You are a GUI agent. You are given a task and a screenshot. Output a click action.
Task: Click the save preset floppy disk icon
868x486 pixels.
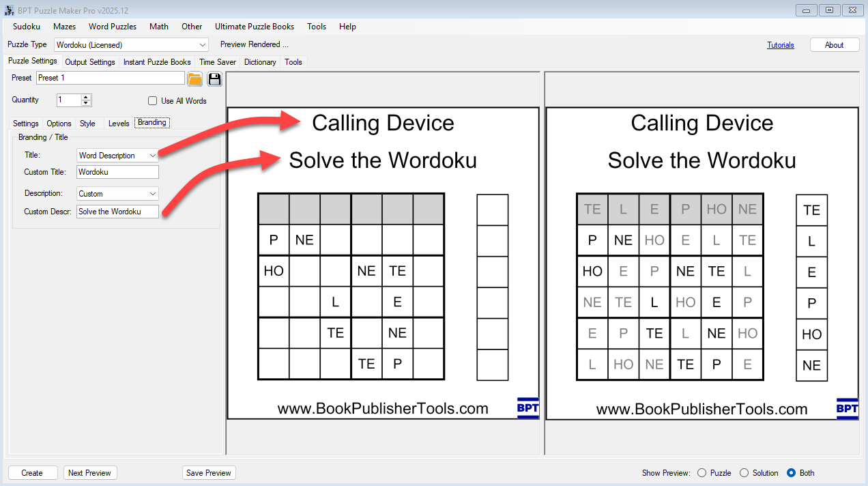(214, 78)
